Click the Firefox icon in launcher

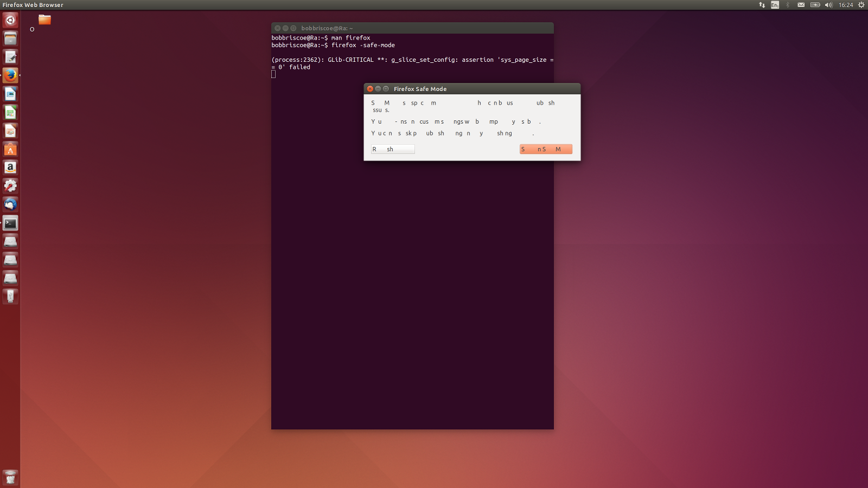pyautogui.click(x=10, y=75)
